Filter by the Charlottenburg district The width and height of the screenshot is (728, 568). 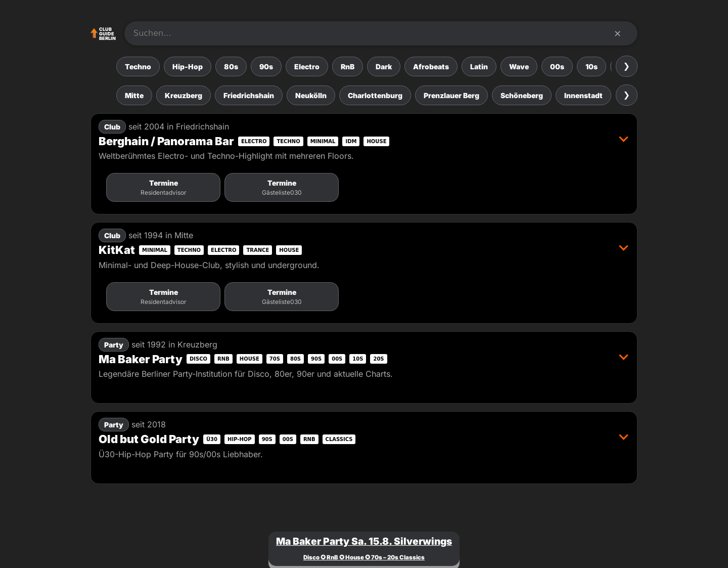tap(375, 96)
